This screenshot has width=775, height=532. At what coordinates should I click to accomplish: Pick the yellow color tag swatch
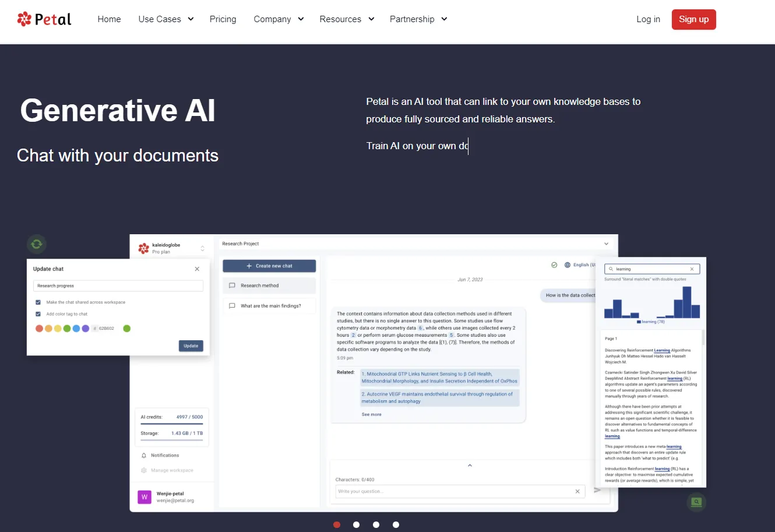pyautogui.click(x=58, y=329)
